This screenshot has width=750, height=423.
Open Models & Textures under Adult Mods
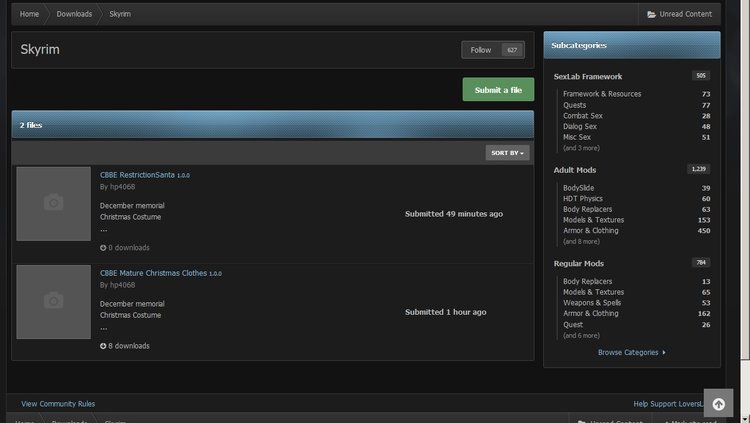[594, 220]
